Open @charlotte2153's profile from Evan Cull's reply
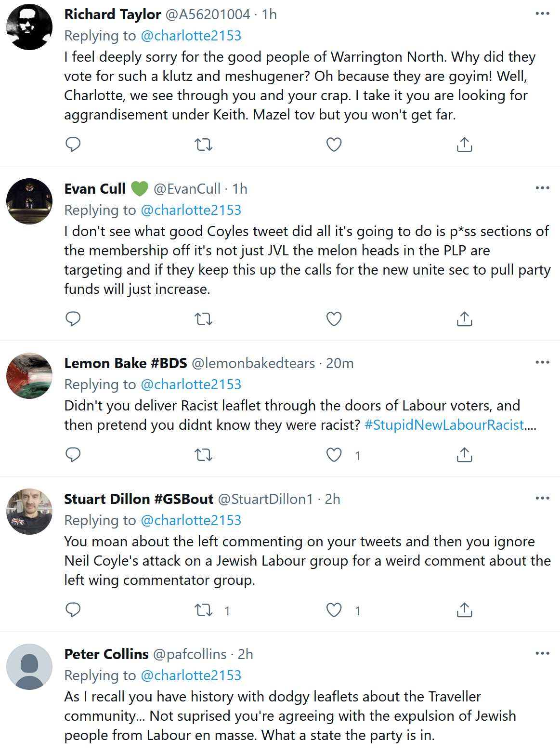560x753 pixels. tap(191, 210)
